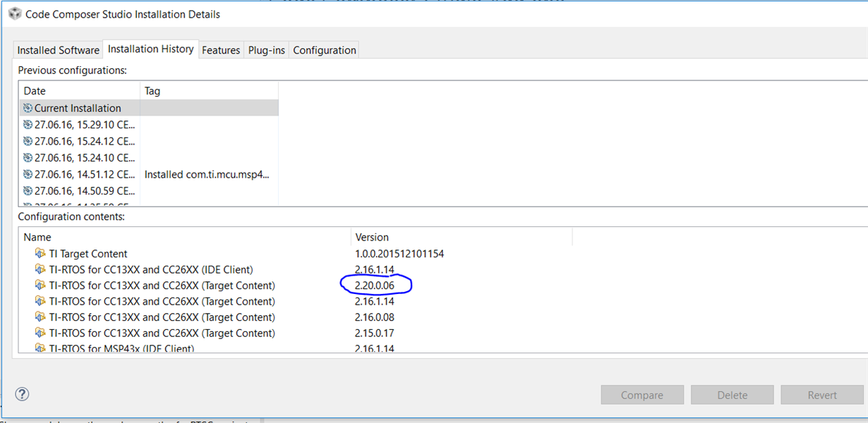Click the Current Installation configuration icon
The width and height of the screenshot is (868, 423).
click(x=28, y=108)
